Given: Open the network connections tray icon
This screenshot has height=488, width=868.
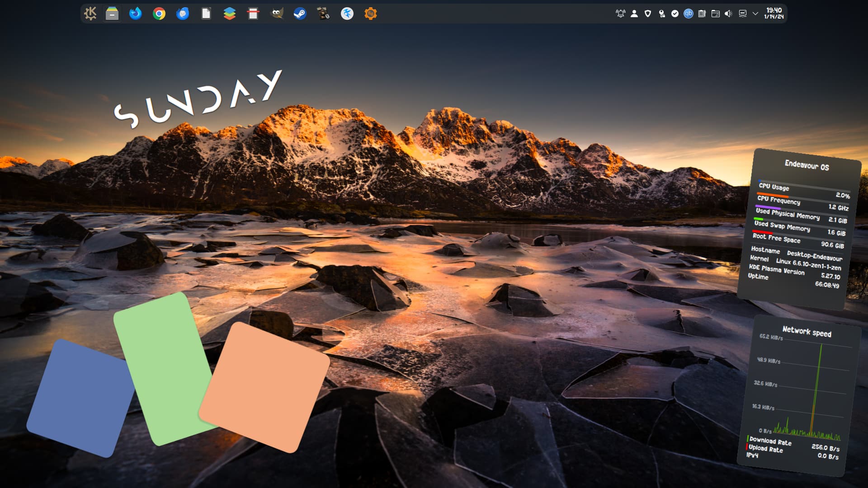Looking at the screenshot, I should pyautogui.click(x=742, y=14).
